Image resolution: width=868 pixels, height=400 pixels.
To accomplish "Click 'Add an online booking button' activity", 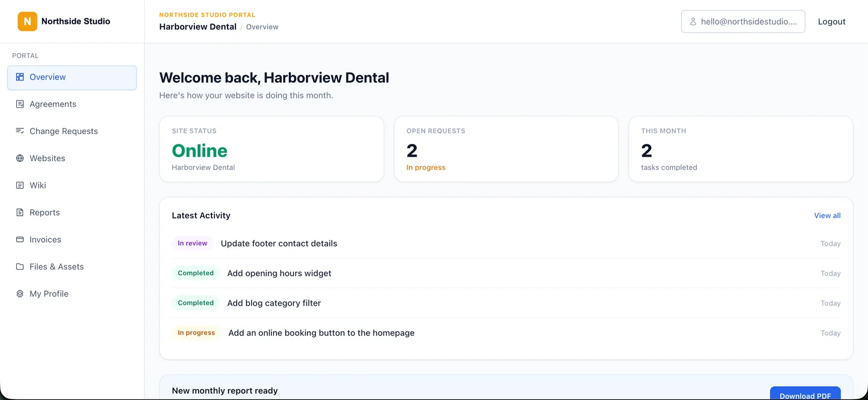I will (x=322, y=333).
